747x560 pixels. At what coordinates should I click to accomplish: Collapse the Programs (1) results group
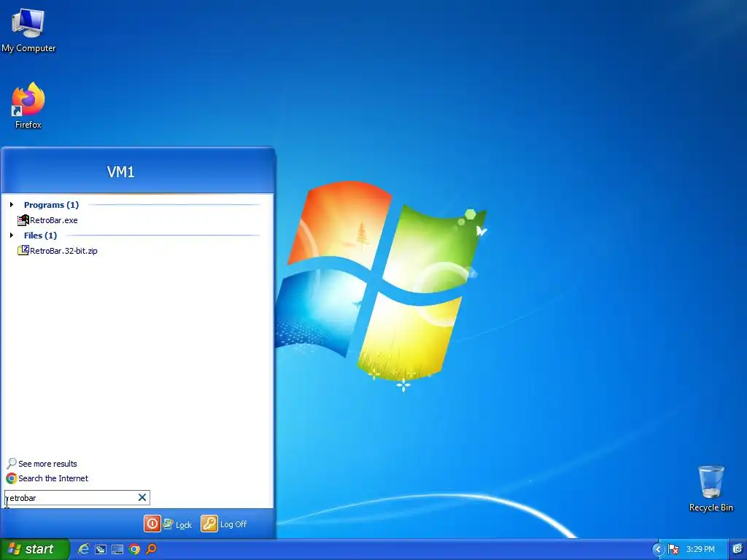point(12,205)
